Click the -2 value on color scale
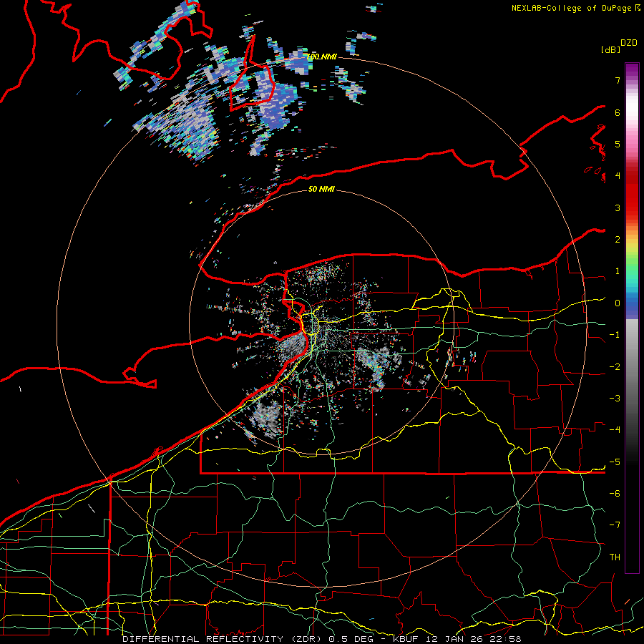 pyautogui.click(x=615, y=367)
